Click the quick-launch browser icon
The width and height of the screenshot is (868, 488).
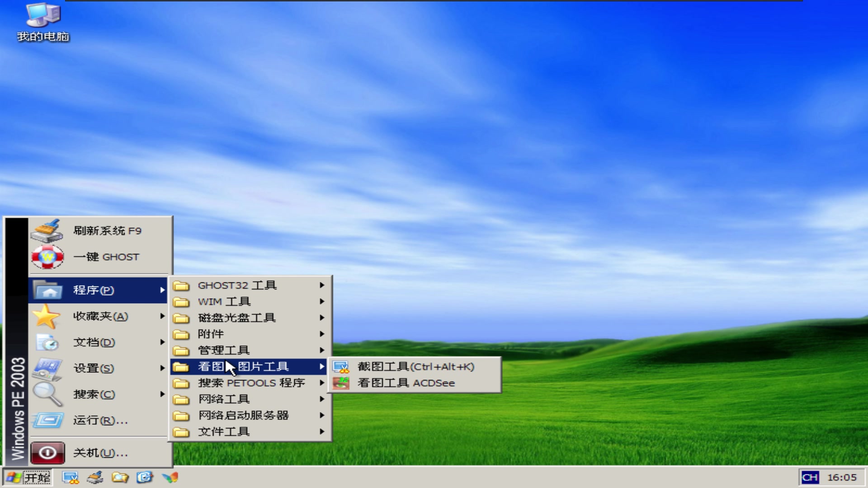point(145,478)
